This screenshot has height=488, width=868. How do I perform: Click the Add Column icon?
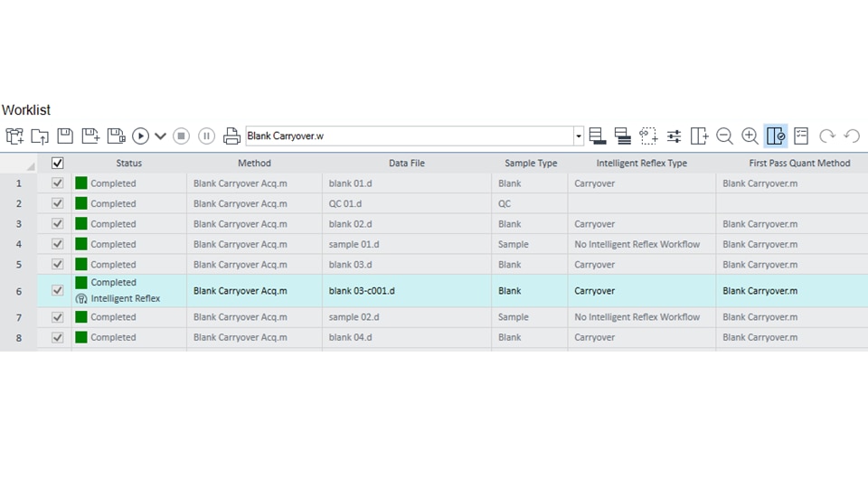[699, 136]
